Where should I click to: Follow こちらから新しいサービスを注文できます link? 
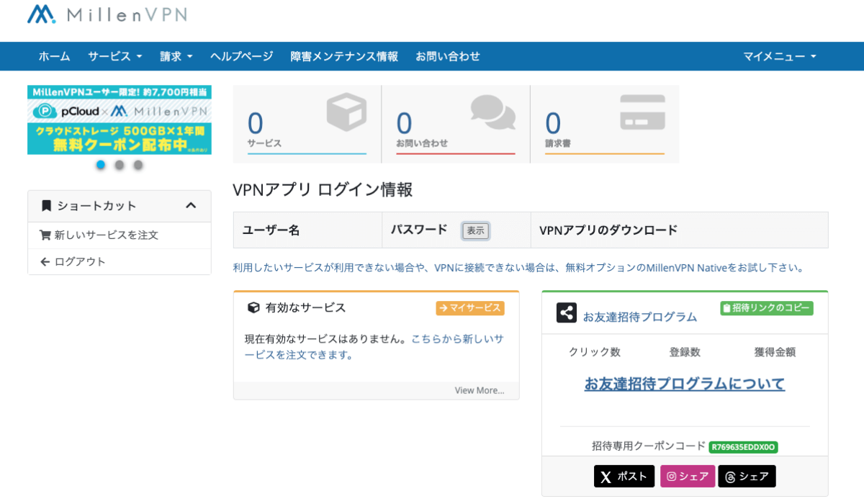(374, 346)
